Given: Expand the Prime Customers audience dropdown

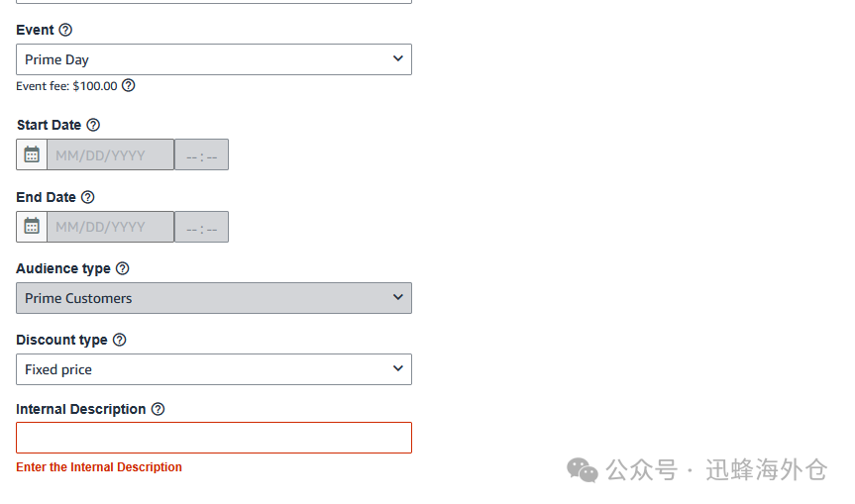Looking at the screenshot, I should coord(214,298).
